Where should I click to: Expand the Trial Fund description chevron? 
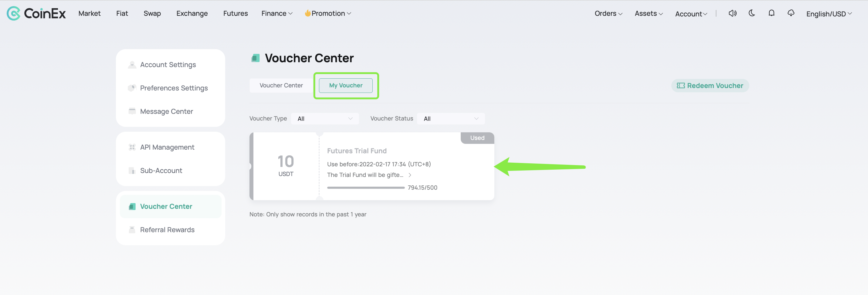pyautogui.click(x=410, y=175)
